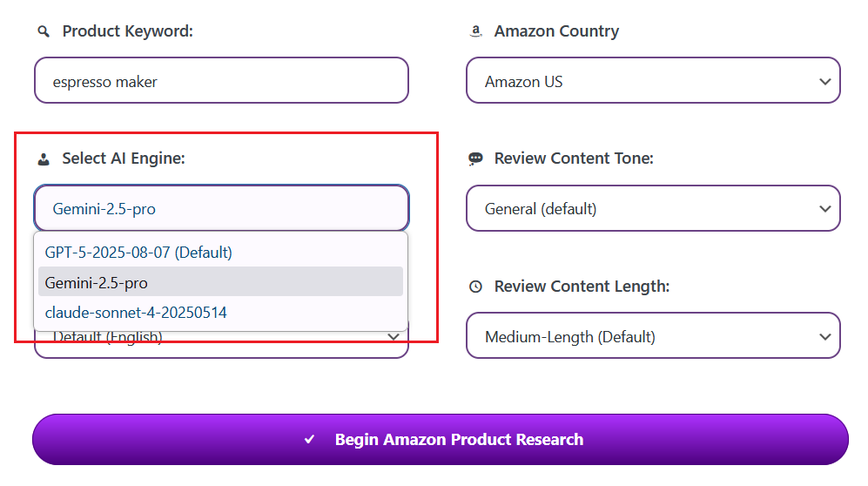Open the Amazon Country dropdown
This screenshot has width=868, height=486.
653,81
